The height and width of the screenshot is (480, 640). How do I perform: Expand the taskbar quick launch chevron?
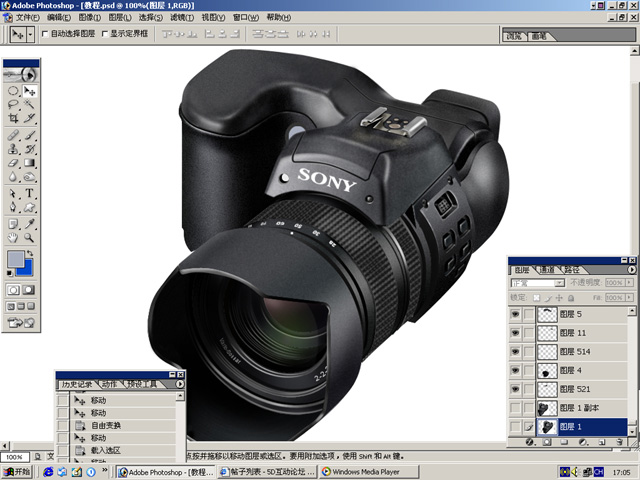tap(104, 470)
